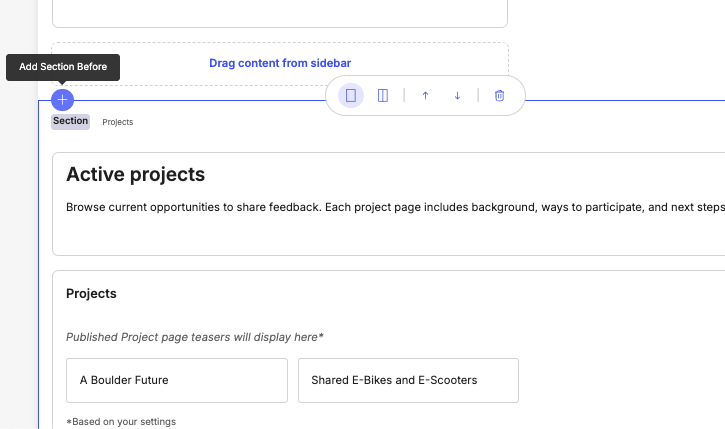Viewport: 725px width, 429px height.
Task: Select the Projects widget heading
Action: coord(91,294)
